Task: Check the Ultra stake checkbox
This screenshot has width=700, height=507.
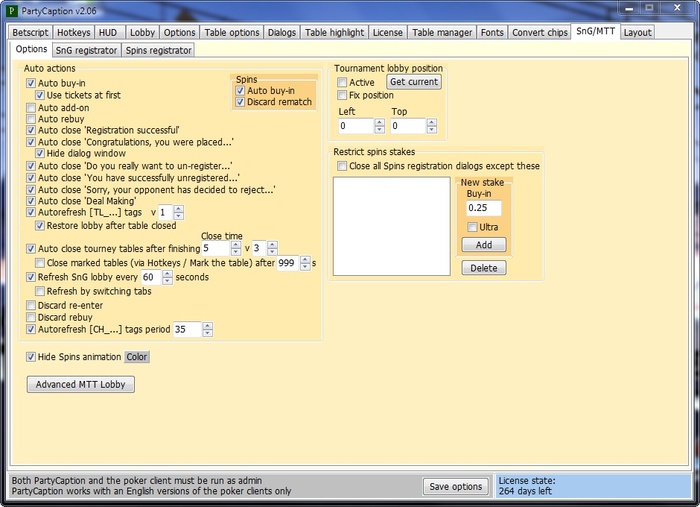Action: pos(472,227)
